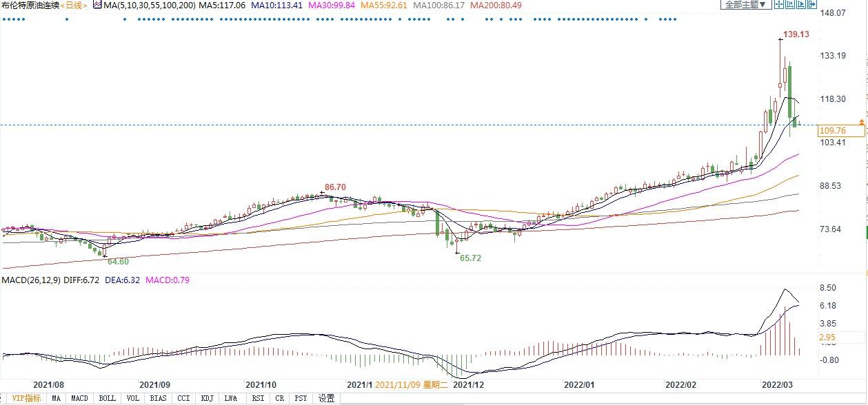Viewport: 868px width, 405px height.
Task: Select the KDJ indicator tab
Action: point(207,398)
